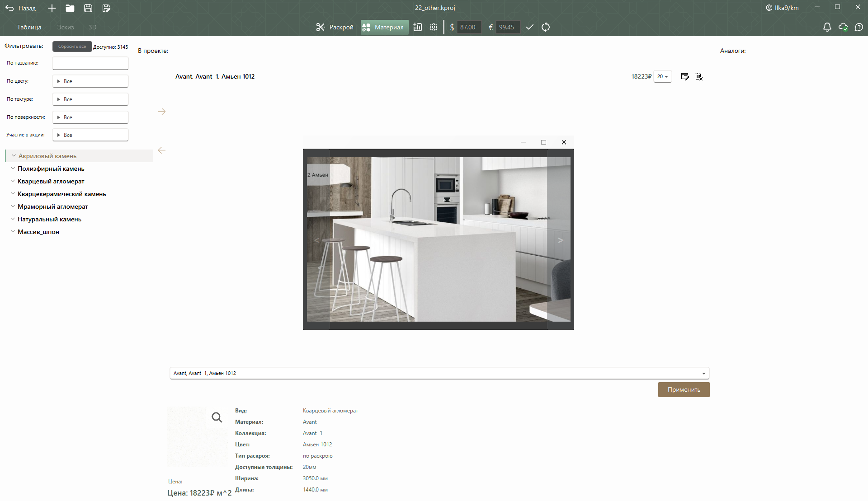This screenshot has height=501, width=868.
Task: Expand the Натуральный камень tree item
Action: click(x=49, y=219)
